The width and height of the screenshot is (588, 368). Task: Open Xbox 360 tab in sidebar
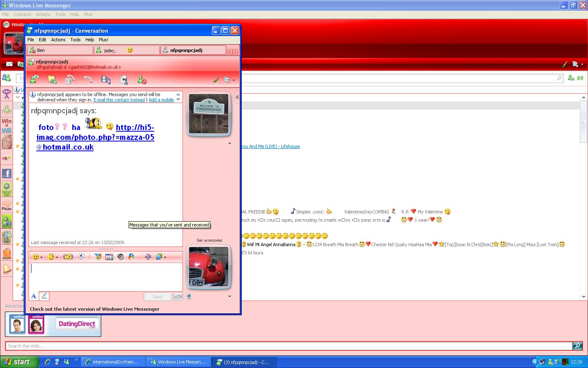coord(7,189)
